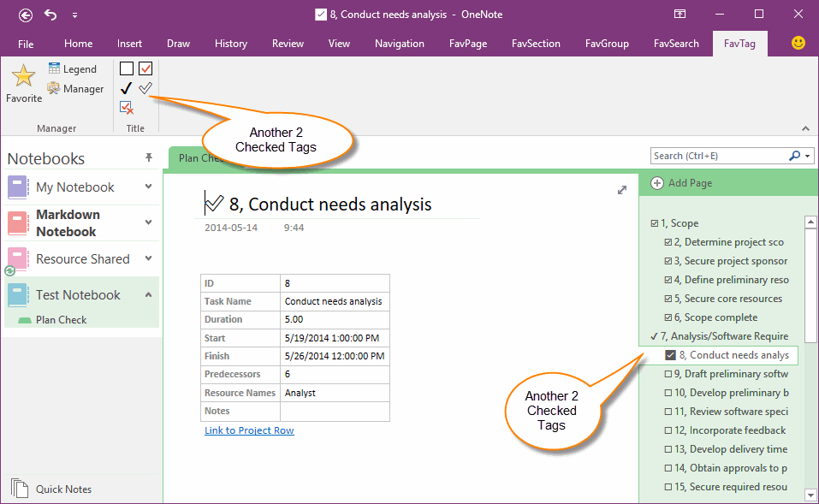The image size is (819, 504).
Task: Pin the Notebooks pane
Action: pos(149,157)
